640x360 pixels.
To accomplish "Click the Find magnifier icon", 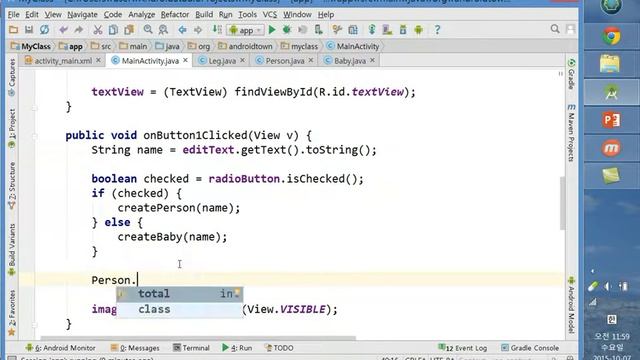I will pyautogui.click(x=148, y=30).
